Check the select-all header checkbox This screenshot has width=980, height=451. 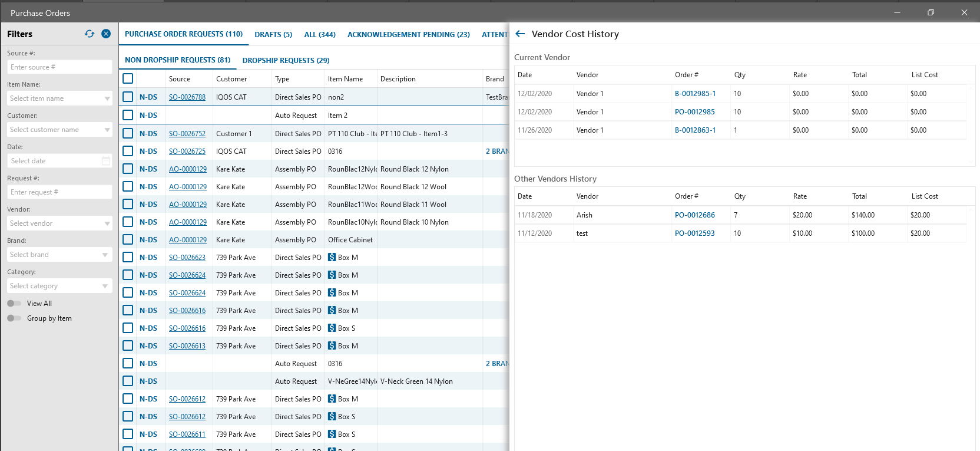[128, 78]
